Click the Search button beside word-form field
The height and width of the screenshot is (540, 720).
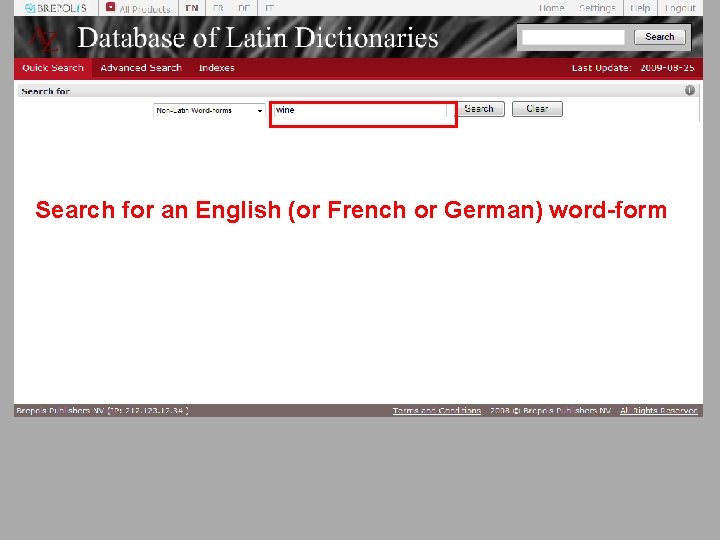coord(479,109)
